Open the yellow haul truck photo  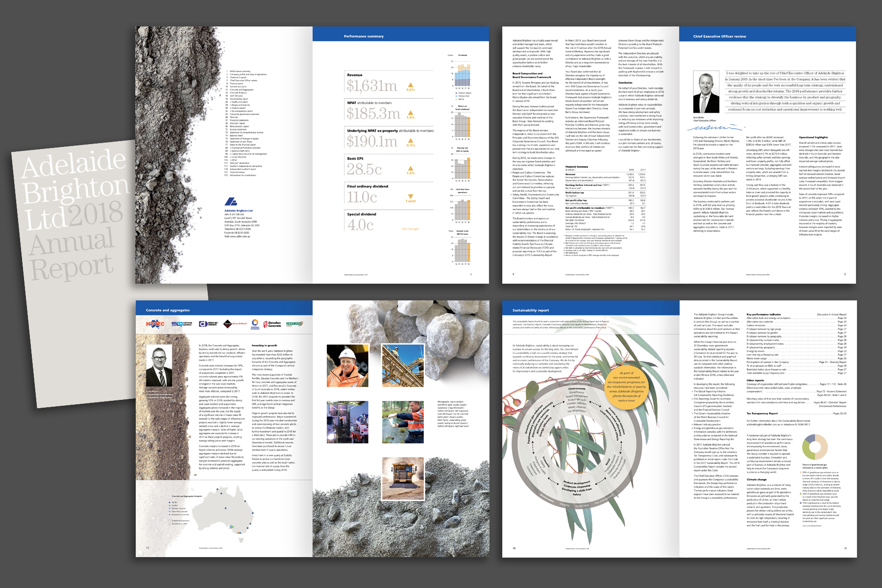(x=403, y=479)
